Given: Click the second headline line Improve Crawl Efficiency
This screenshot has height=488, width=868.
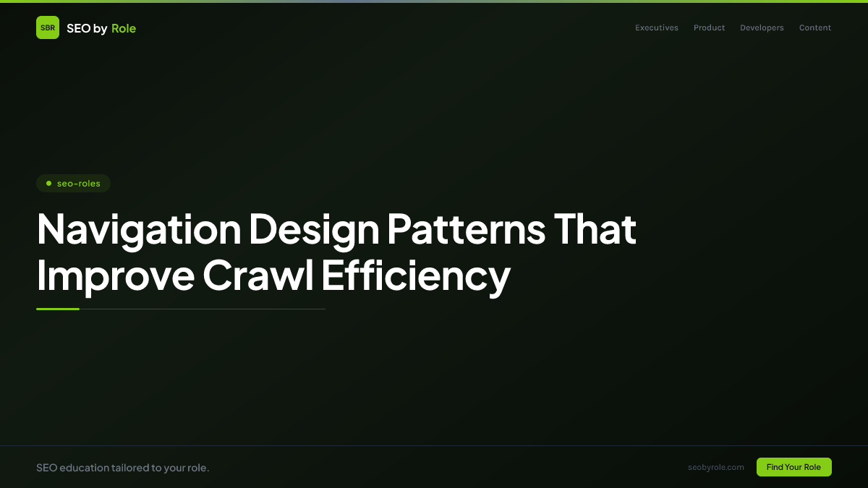Looking at the screenshot, I should pos(273,275).
